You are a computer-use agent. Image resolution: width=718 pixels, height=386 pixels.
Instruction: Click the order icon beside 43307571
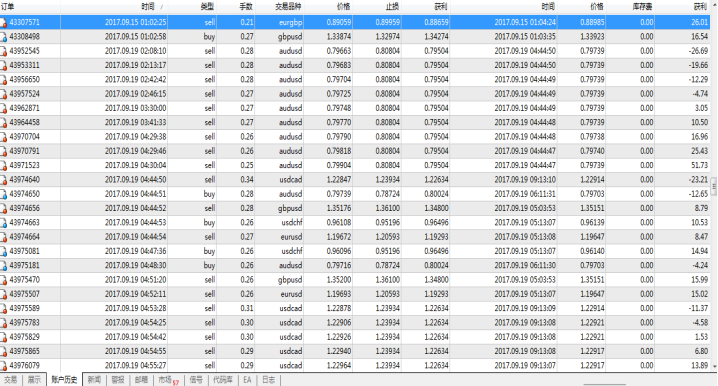3,22
